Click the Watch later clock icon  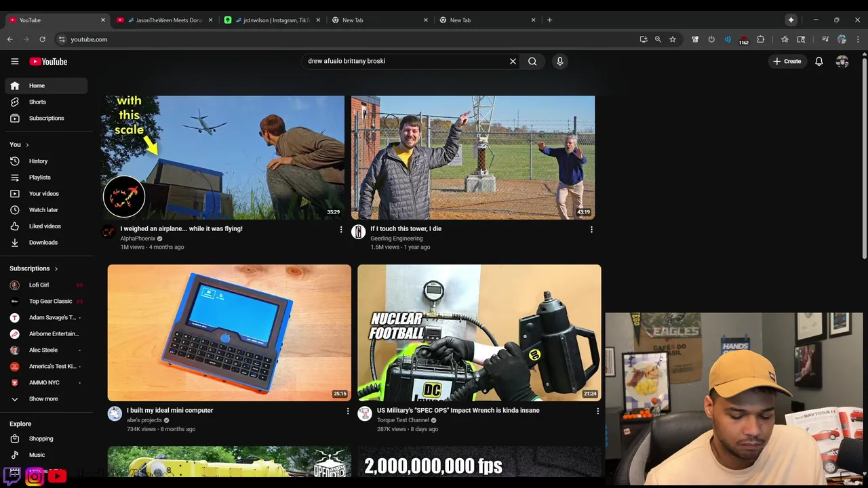[x=15, y=210]
